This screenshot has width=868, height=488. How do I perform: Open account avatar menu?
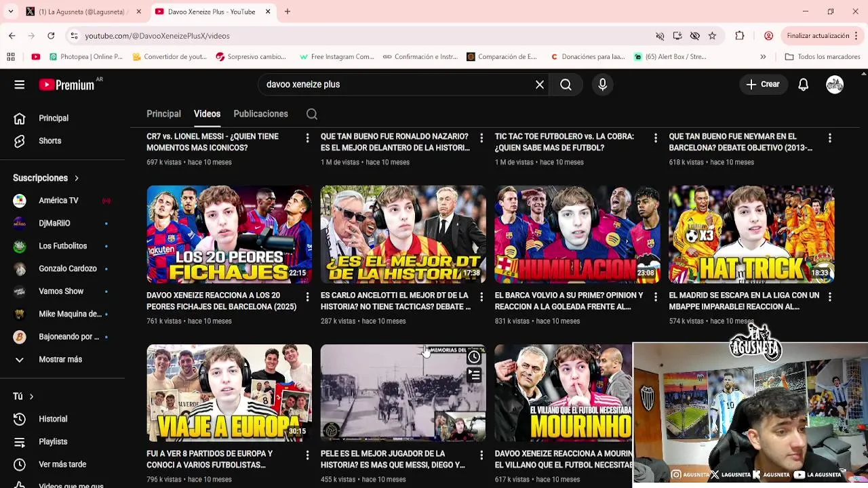[x=835, y=85]
